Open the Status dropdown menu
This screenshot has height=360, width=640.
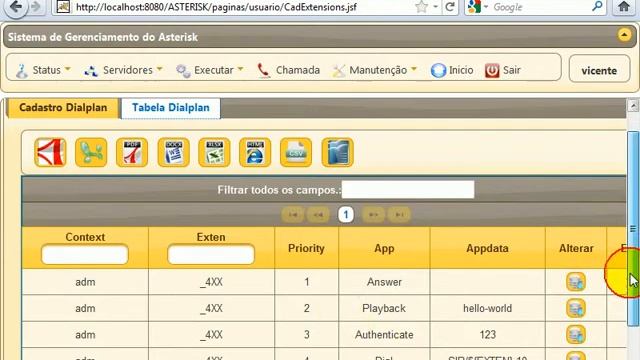point(43,70)
